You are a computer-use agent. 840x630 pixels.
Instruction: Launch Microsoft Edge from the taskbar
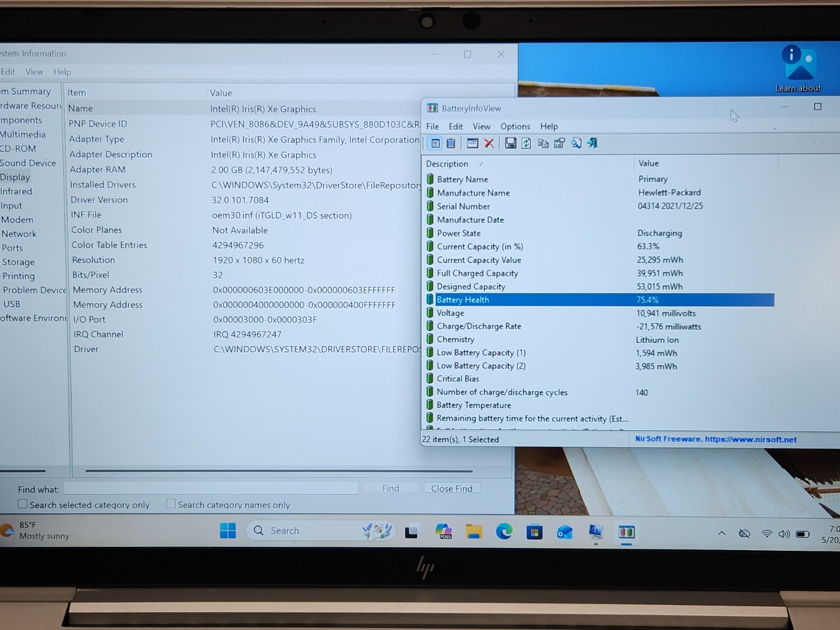coord(505,532)
